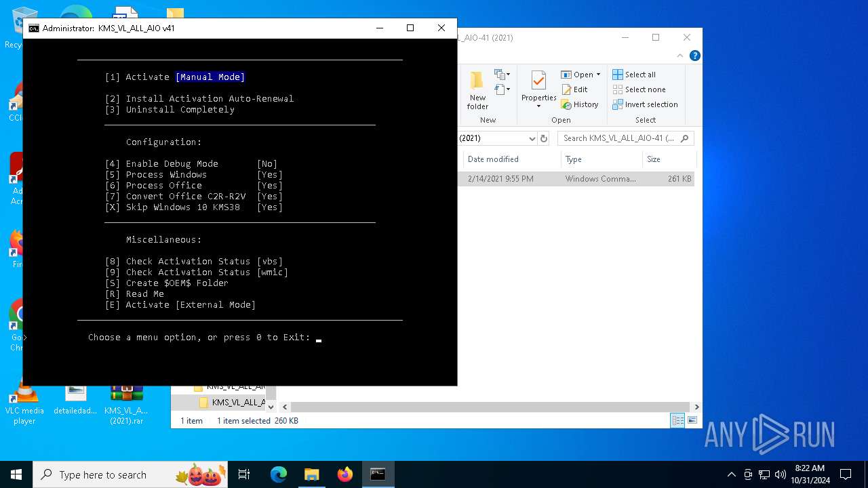Click 'Activate [External Mode]' line
Screen dimensions: 868x488
[x=180, y=305]
